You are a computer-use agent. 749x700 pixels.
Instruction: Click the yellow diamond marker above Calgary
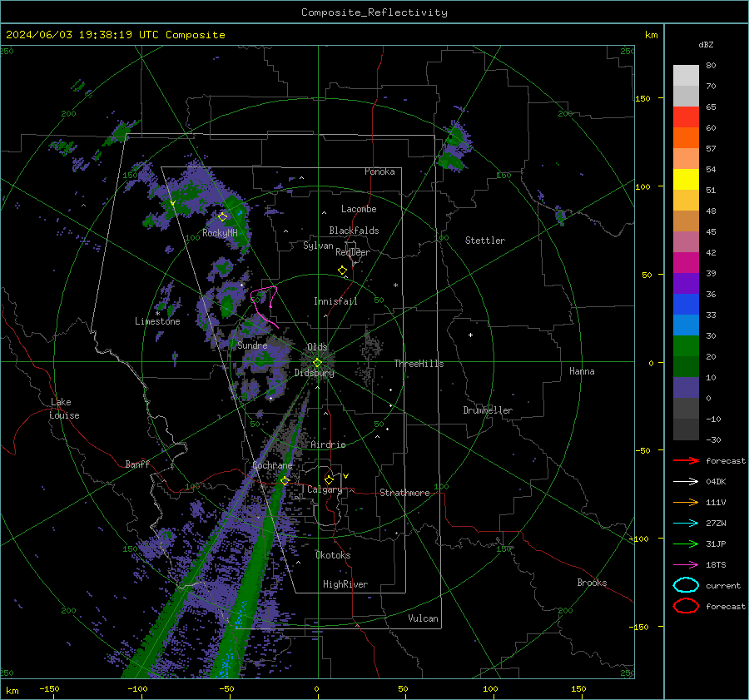pyautogui.click(x=329, y=479)
